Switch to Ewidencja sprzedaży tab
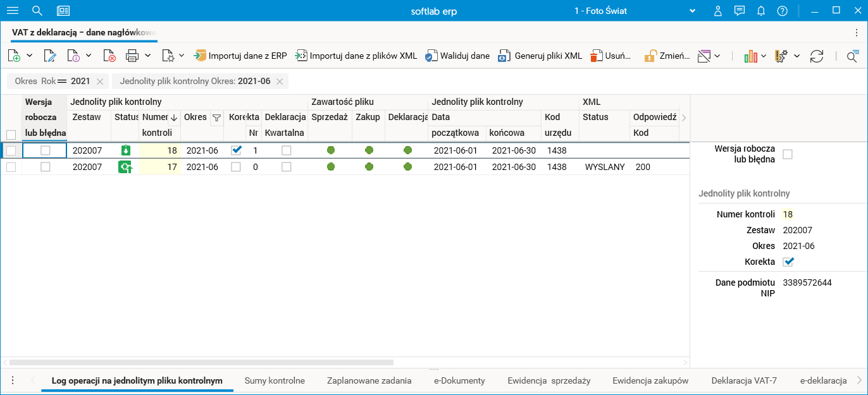This screenshot has width=868, height=395. pos(549,380)
